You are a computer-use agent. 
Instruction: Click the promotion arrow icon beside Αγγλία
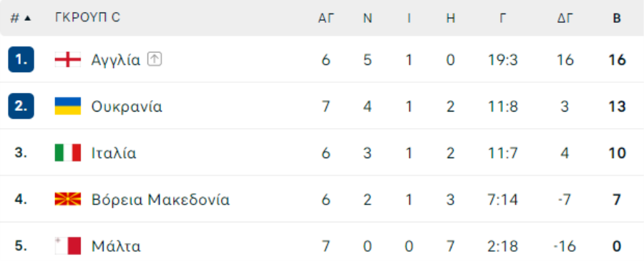coord(155,59)
